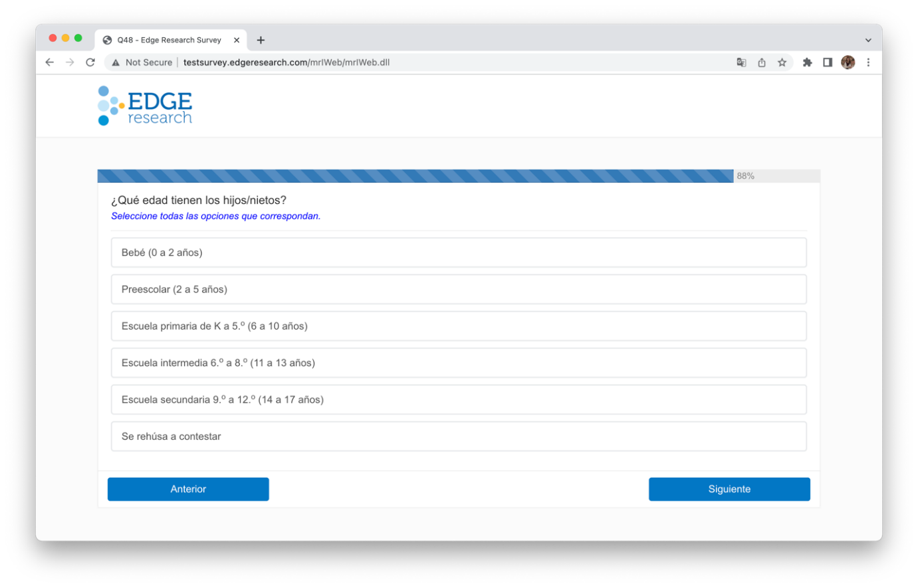This screenshot has width=918, height=588.
Task: Open the extensions puzzle icon
Action: coord(807,62)
